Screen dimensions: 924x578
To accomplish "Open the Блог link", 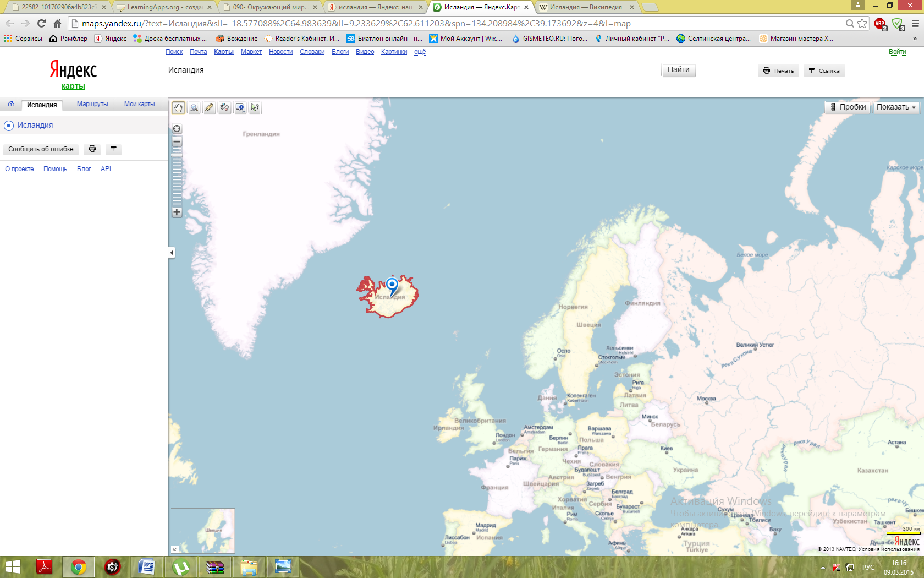I will (x=84, y=169).
